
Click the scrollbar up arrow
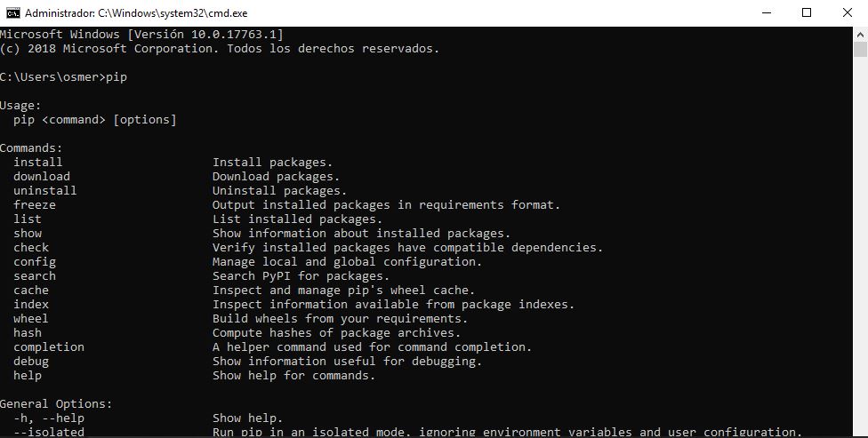pos(860,35)
